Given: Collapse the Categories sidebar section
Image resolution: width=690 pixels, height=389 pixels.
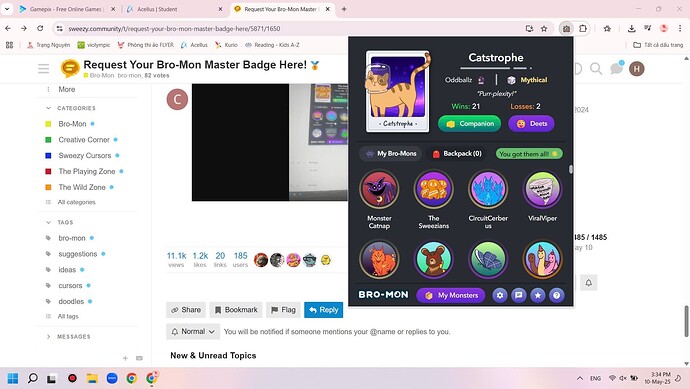Looking at the screenshot, I should pyautogui.click(x=48, y=108).
